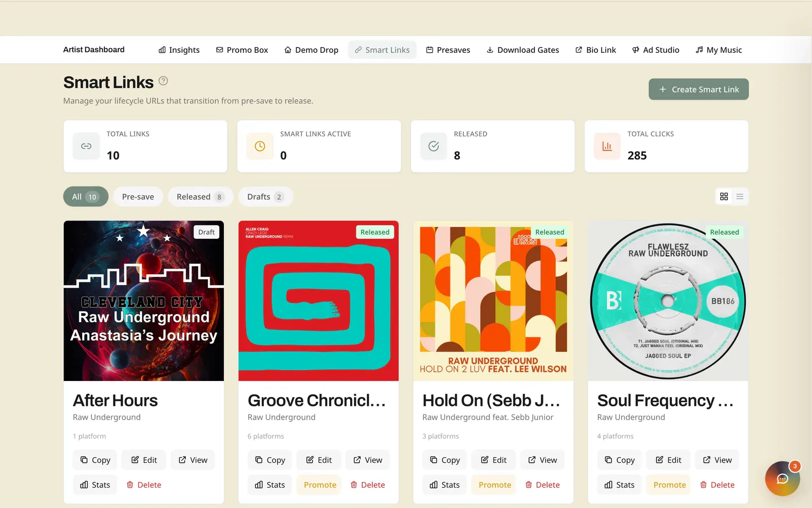Image resolution: width=812 pixels, height=508 pixels.
Task: Click the Total Clicks value 285
Action: (x=637, y=155)
